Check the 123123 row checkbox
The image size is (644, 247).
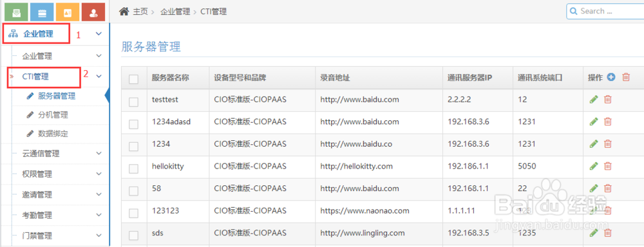point(133,213)
